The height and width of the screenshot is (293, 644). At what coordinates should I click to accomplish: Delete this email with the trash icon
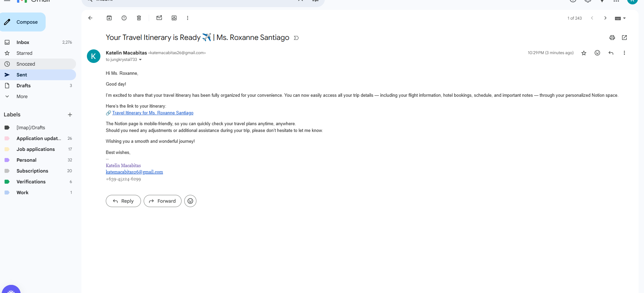[x=139, y=18]
